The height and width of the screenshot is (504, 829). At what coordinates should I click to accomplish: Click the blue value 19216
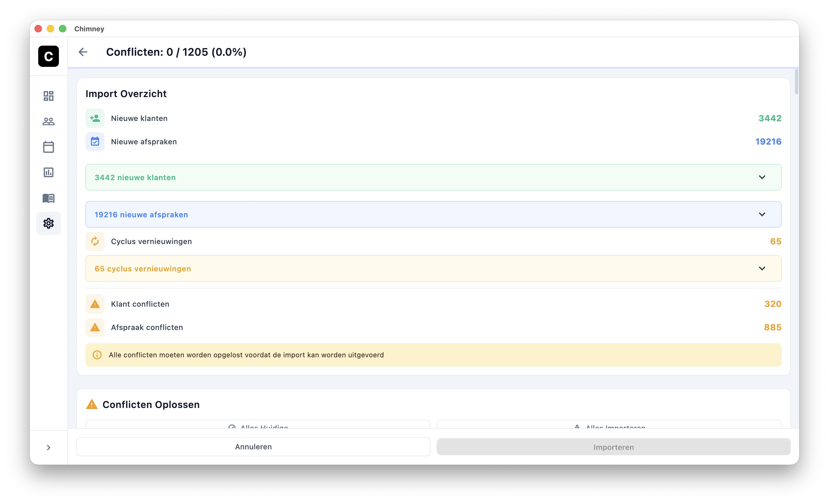768,142
